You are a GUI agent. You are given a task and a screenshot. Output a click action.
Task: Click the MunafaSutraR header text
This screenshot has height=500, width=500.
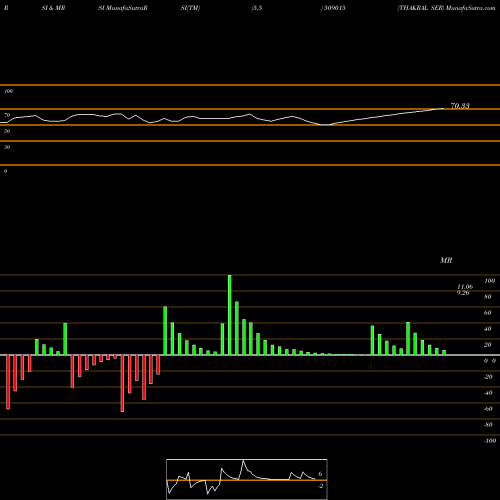[x=127, y=8]
